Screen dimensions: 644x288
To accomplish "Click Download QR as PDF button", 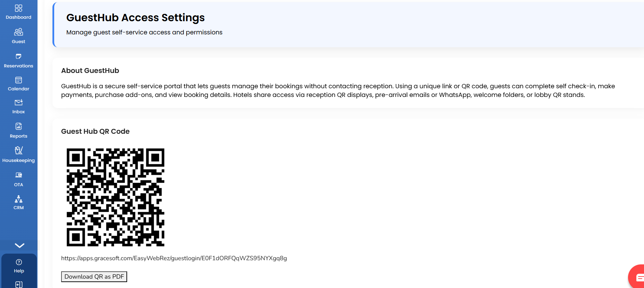I will 94,277.
